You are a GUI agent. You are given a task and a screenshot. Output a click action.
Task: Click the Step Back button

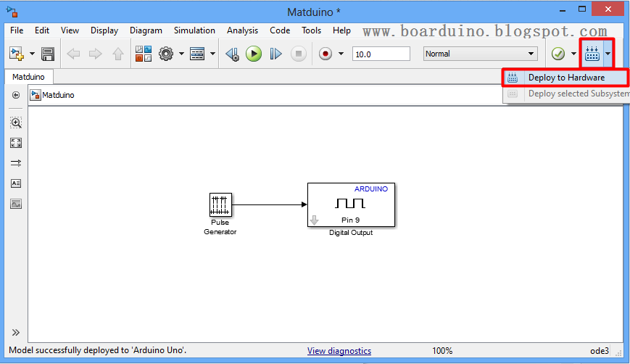(232, 54)
